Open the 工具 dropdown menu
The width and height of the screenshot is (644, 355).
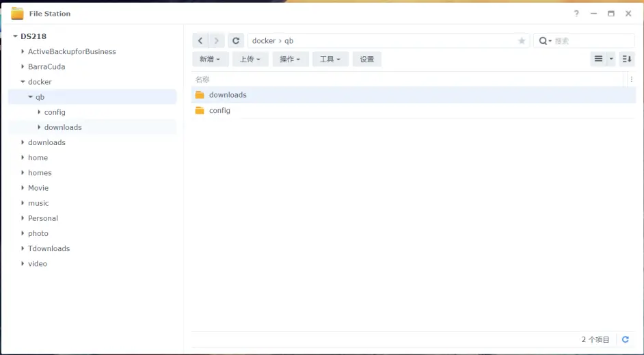330,59
